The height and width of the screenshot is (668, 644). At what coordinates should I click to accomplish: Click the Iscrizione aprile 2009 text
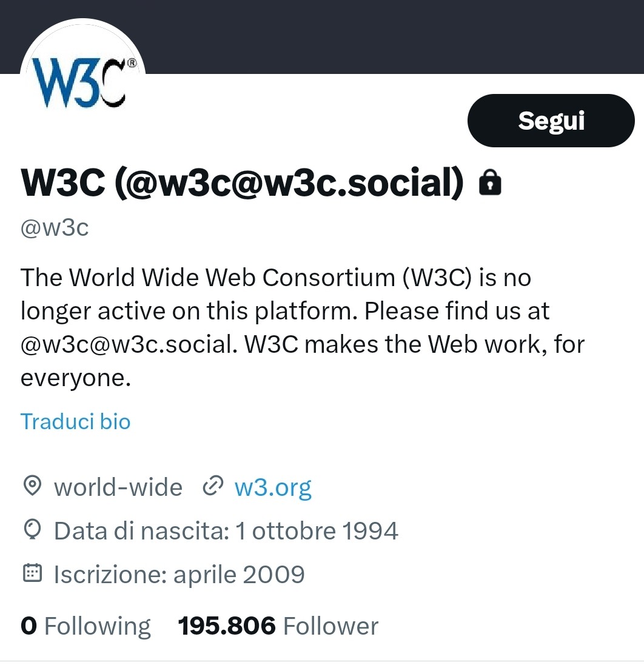[179, 575]
